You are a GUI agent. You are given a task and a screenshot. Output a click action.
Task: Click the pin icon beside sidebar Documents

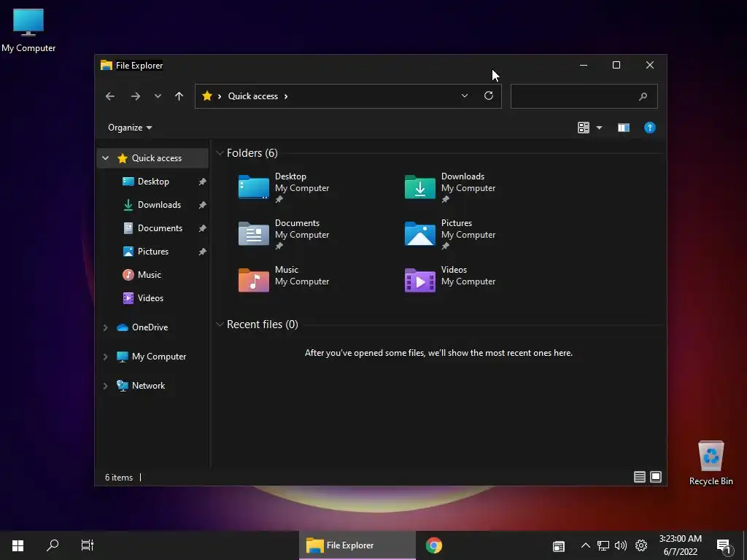[203, 228]
